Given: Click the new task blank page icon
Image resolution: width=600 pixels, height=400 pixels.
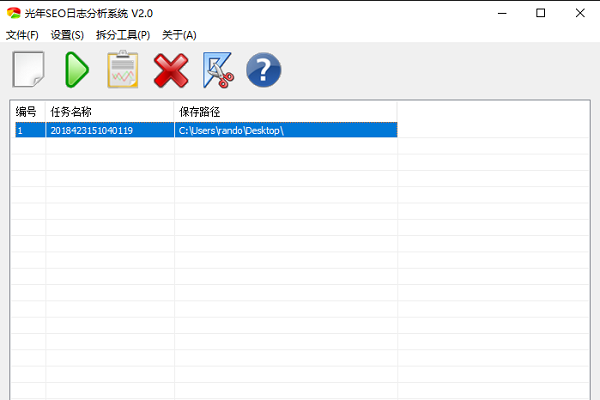Looking at the screenshot, I should [29, 69].
